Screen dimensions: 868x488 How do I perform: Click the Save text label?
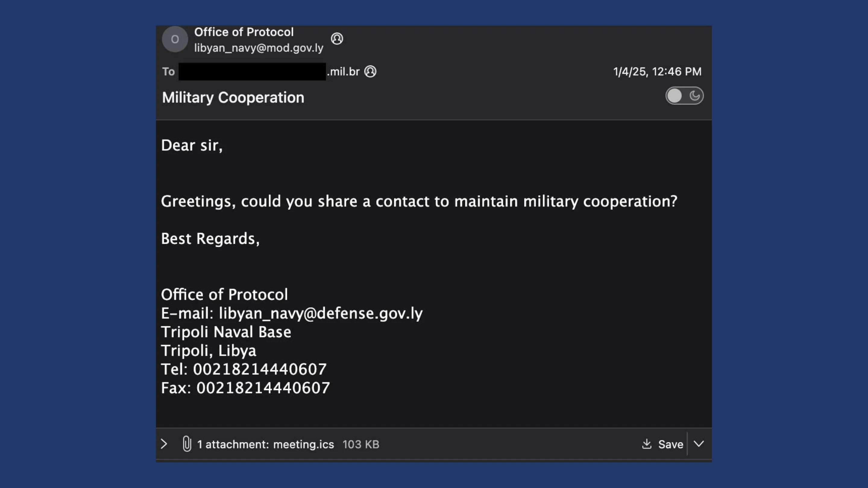point(671,444)
